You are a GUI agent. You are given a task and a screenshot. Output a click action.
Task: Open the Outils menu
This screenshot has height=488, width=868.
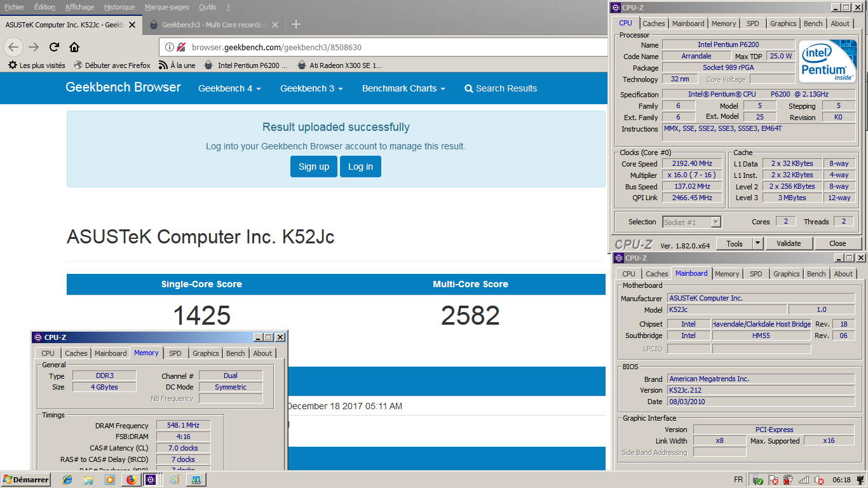point(207,7)
